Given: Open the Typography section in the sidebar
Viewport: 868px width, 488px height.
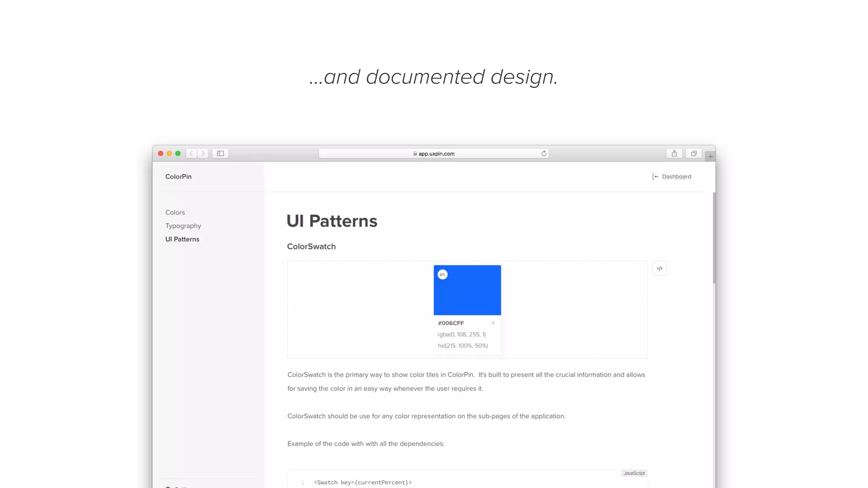Looking at the screenshot, I should (x=183, y=226).
